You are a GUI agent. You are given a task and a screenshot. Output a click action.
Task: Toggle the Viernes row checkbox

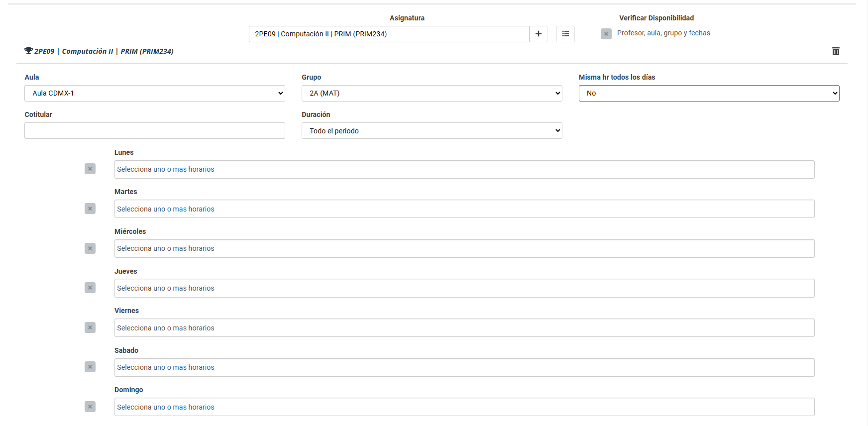[90, 327]
